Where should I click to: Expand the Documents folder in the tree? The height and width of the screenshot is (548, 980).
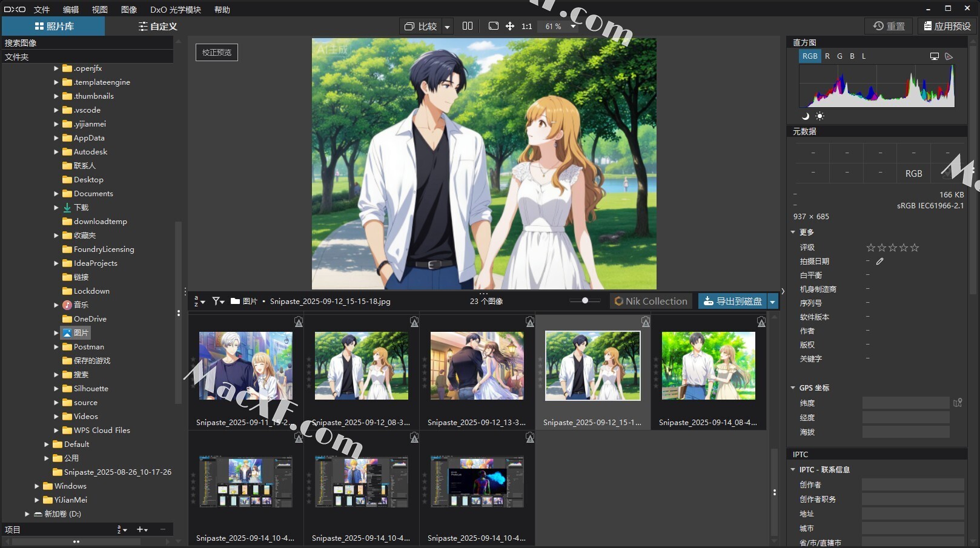point(56,194)
